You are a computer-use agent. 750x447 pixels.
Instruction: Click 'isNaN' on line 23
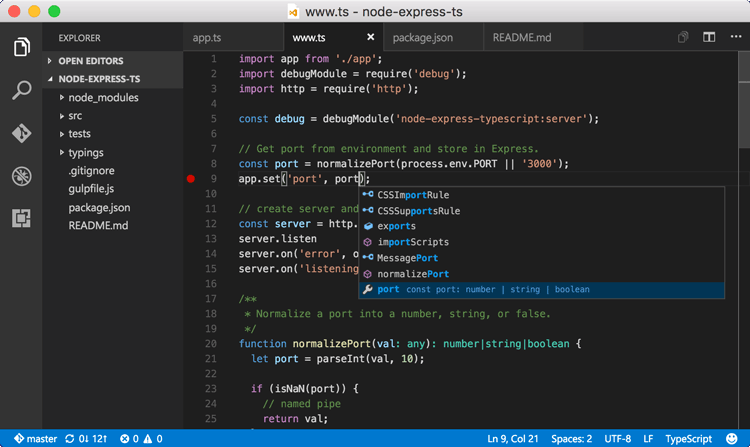[x=289, y=389]
